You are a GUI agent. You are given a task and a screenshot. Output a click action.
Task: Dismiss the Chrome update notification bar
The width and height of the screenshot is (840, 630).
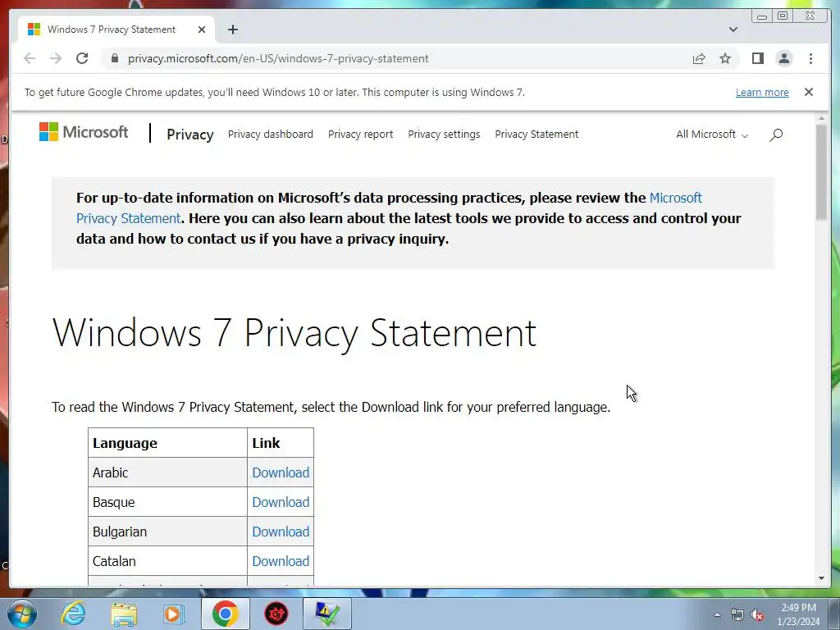(809, 92)
